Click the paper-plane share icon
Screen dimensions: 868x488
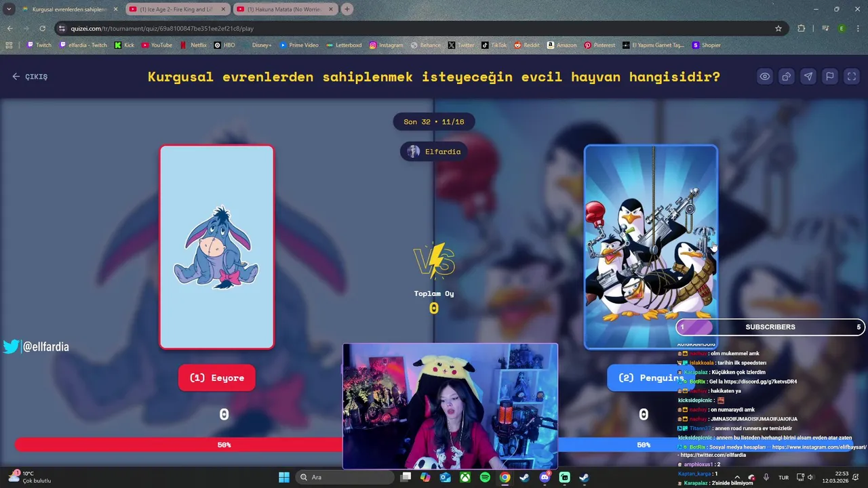pos(808,77)
